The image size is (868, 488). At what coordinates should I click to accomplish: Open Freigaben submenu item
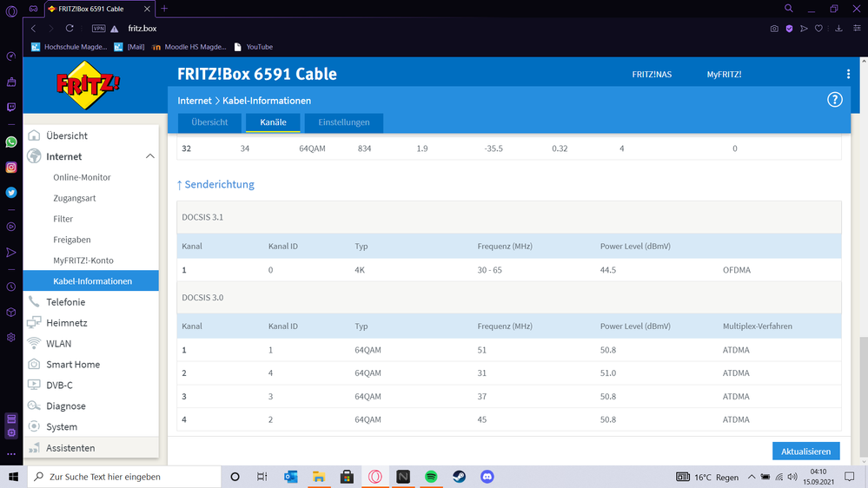pyautogui.click(x=72, y=240)
